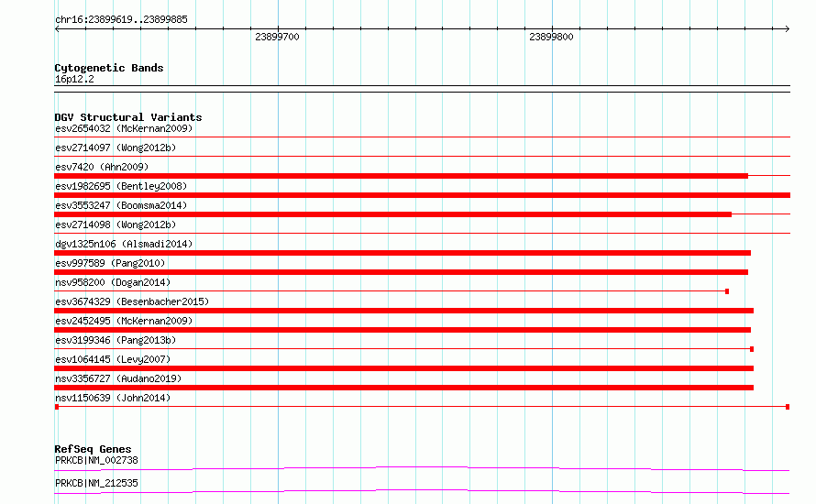Select the RefSeq Genes track heading

click(94, 449)
